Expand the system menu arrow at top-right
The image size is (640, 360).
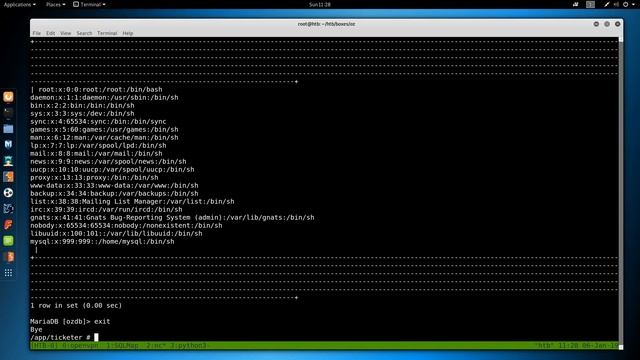tap(633, 4)
